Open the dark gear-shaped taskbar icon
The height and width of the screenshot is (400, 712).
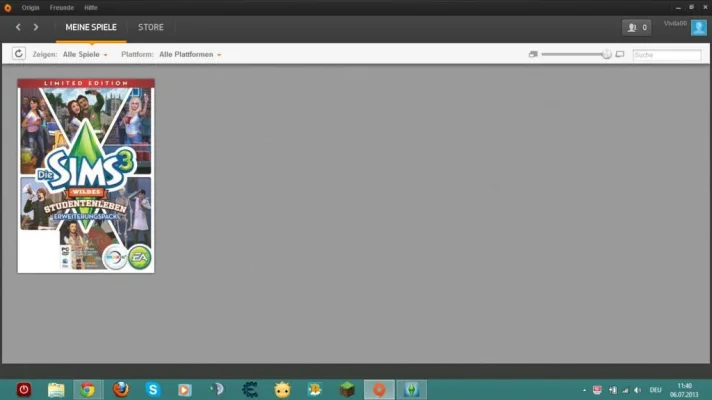click(250, 390)
